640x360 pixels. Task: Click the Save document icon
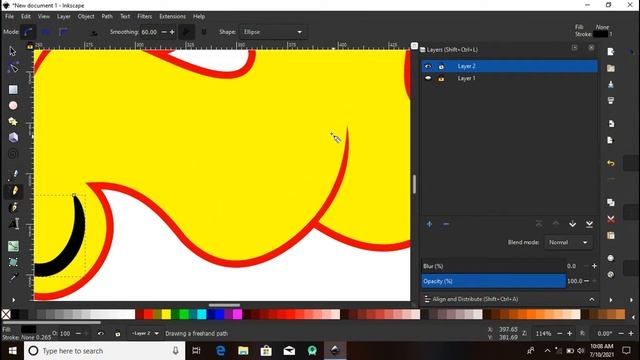611,84
